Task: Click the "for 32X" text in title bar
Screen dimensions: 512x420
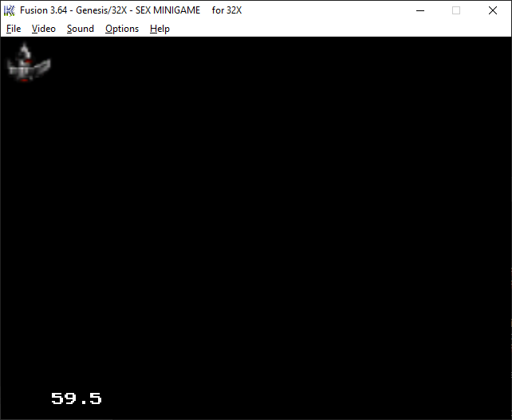Action: tap(226, 10)
